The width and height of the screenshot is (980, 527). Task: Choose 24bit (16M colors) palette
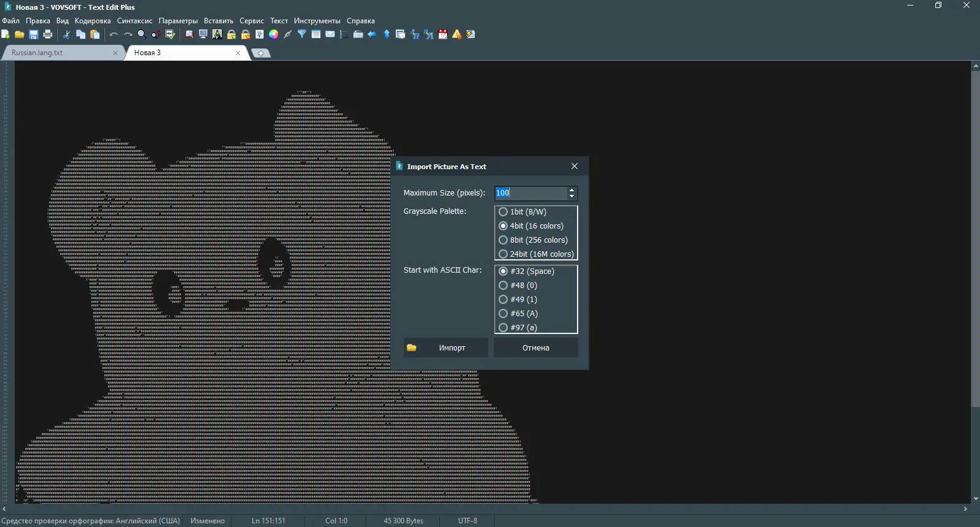point(537,254)
